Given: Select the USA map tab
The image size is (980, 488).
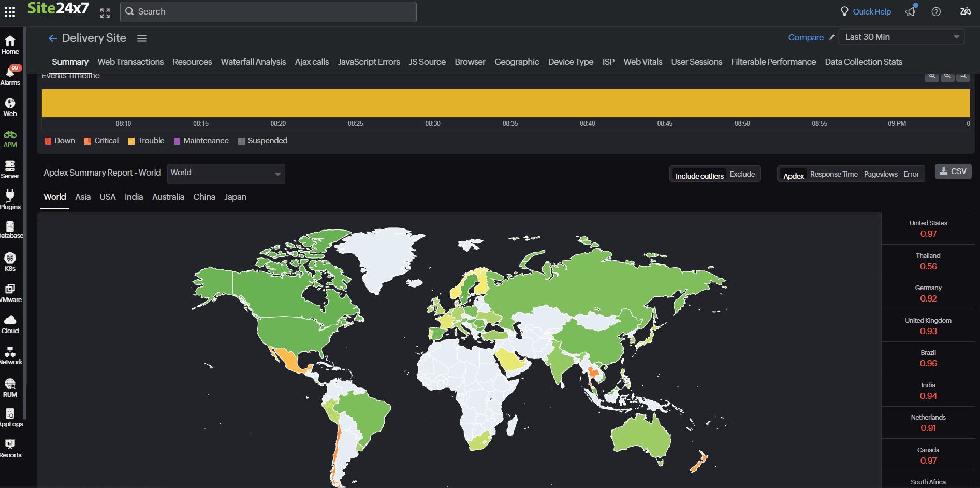Looking at the screenshot, I should pyautogui.click(x=108, y=197).
